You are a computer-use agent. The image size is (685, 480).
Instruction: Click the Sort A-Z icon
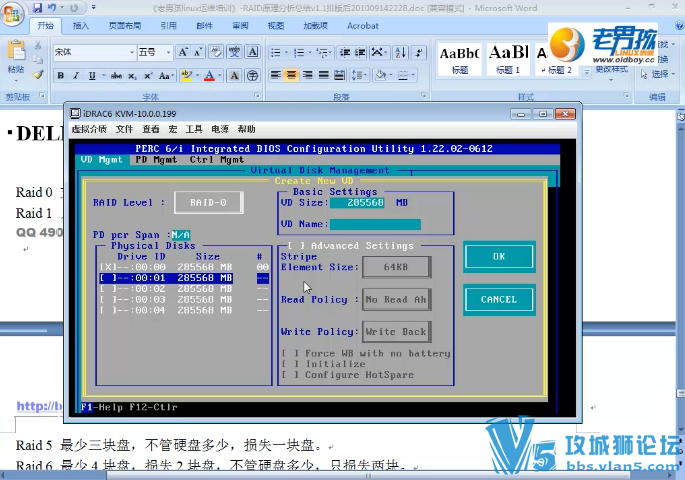tap(400, 53)
